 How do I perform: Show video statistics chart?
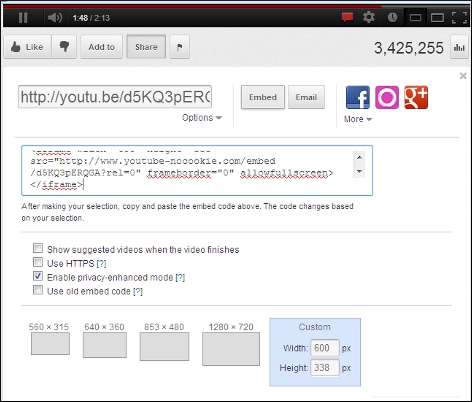tap(459, 47)
